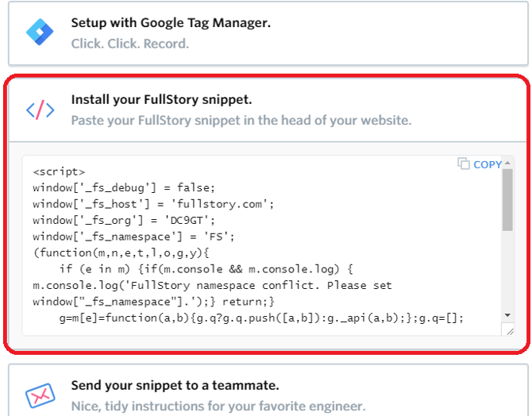Place cursor on the <script> opening line
This screenshot has width=532, height=416.
click(59, 171)
